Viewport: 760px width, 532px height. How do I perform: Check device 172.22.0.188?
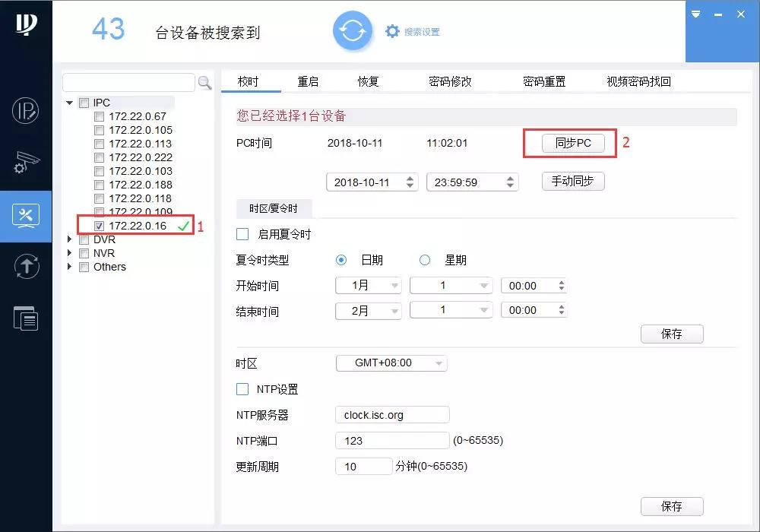pyautogui.click(x=99, y=185)
